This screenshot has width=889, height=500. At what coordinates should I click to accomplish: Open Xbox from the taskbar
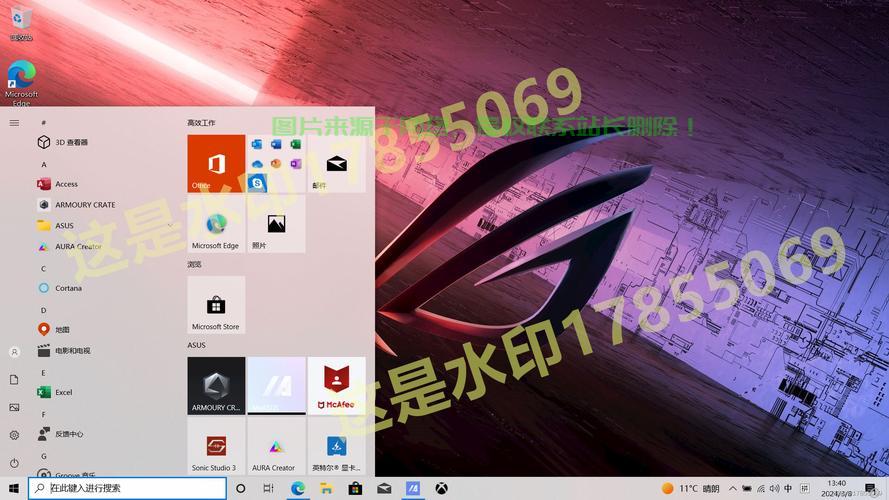tap(442, 488)
